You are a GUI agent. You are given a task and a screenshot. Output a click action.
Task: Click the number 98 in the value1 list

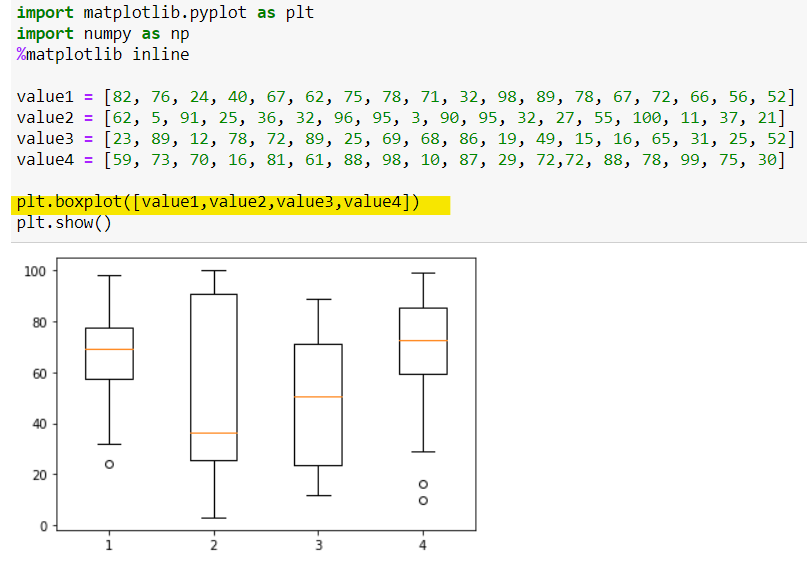click(507, 97)
